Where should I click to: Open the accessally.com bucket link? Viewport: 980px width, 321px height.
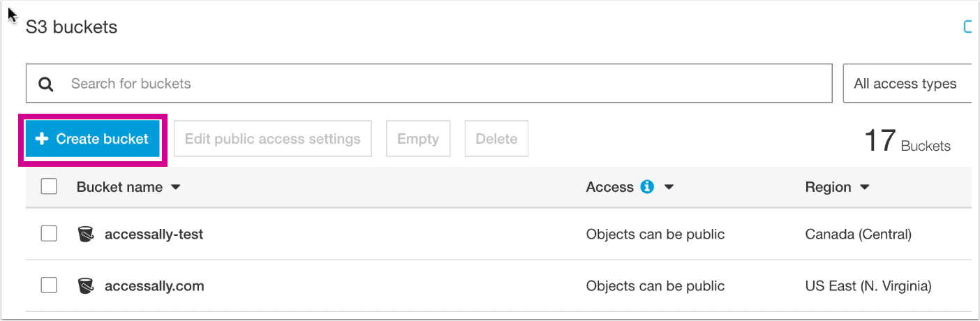(x=154, y=285)
